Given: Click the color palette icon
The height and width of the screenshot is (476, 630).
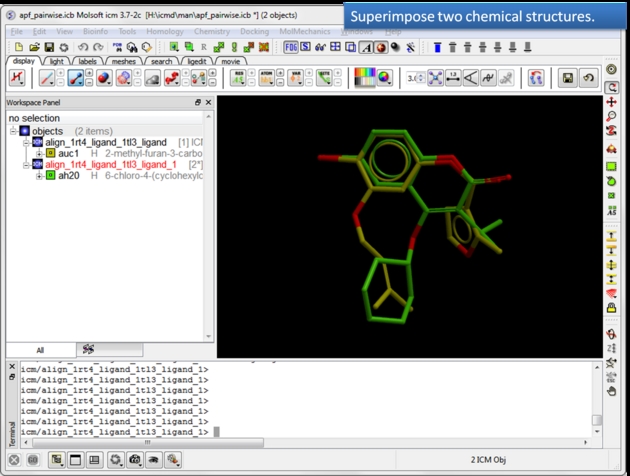Looking at the screenshot, I should tap(365, 78).
